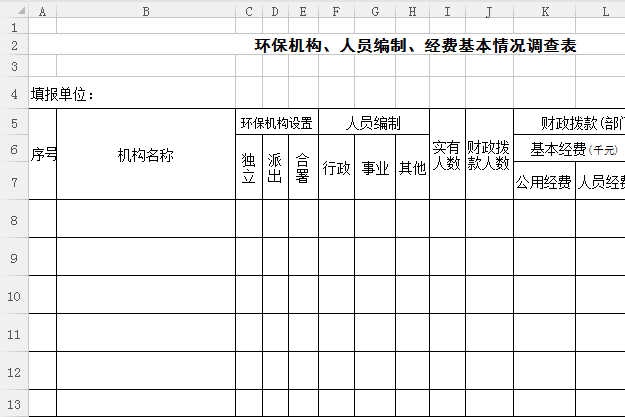The image size is (625, 417).
Task: Select column K header
Action: (x=544, y=11)
